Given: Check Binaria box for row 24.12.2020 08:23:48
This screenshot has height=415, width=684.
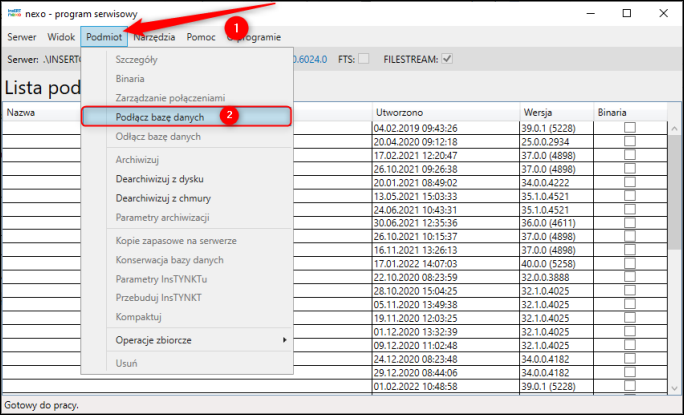Looking at the screenshot, I should click(629, 358).
